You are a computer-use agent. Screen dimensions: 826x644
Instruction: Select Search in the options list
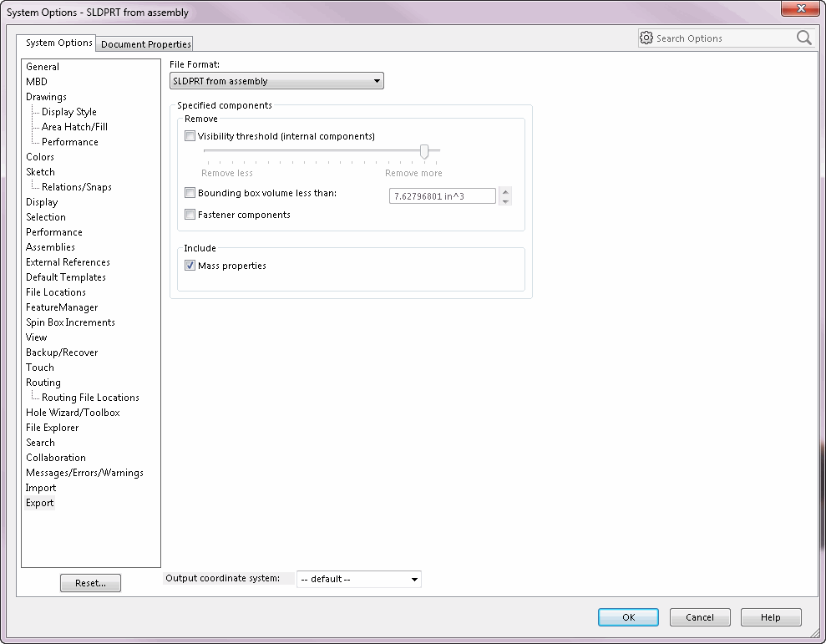41,443
